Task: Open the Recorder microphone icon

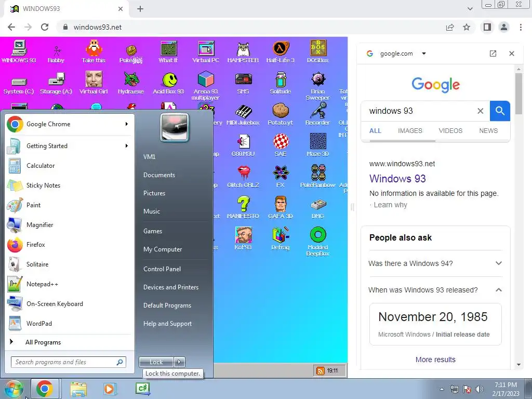Action: pyautogui.click(x=318, y=115)
